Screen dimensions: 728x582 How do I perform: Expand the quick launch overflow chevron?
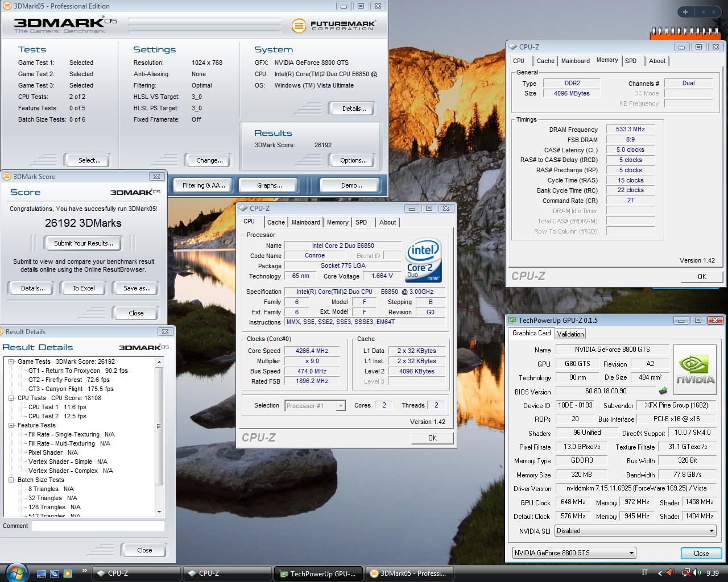[85, 570]
